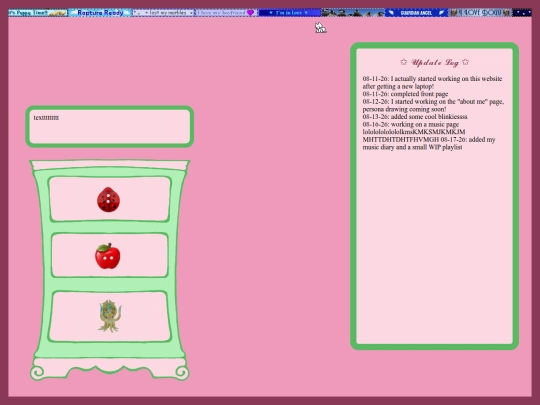Screen dimensions: 540x405
Task: Click the "music diary and a small WIP playlist" line
Action: tap(412, 147)
